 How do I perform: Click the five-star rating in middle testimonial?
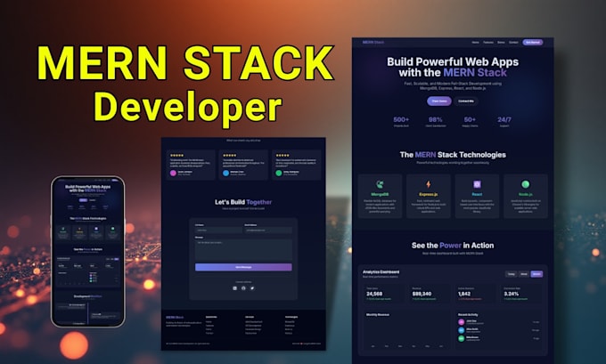(x=230, y=155)
